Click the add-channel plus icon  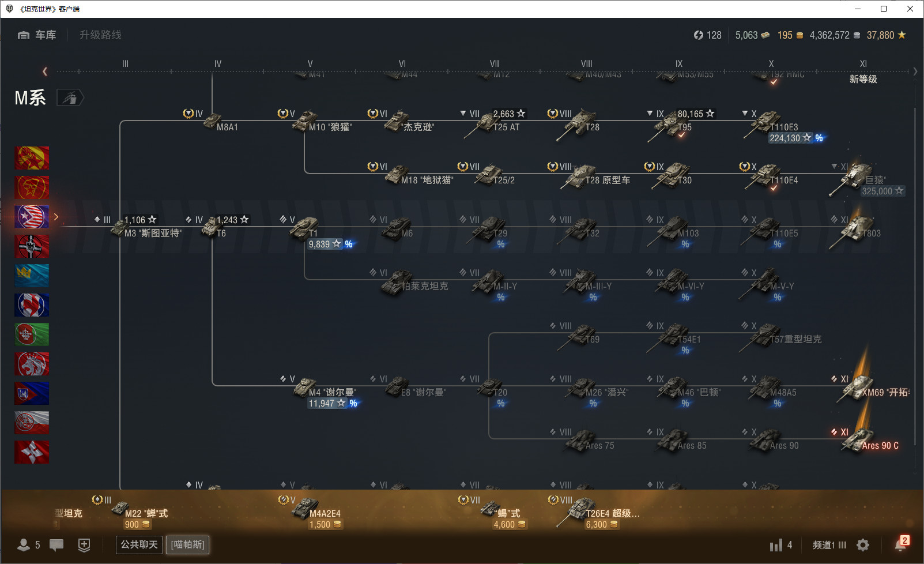pyautogui.click(x=84, y=545)
